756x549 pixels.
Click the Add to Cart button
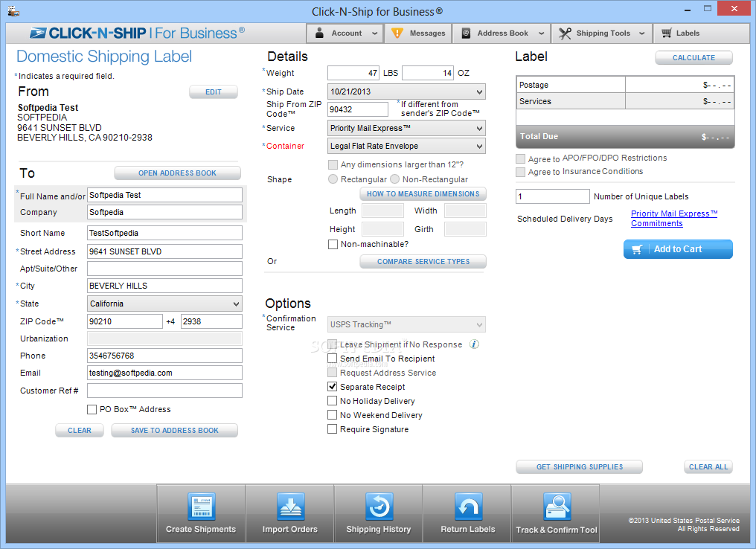678,249
